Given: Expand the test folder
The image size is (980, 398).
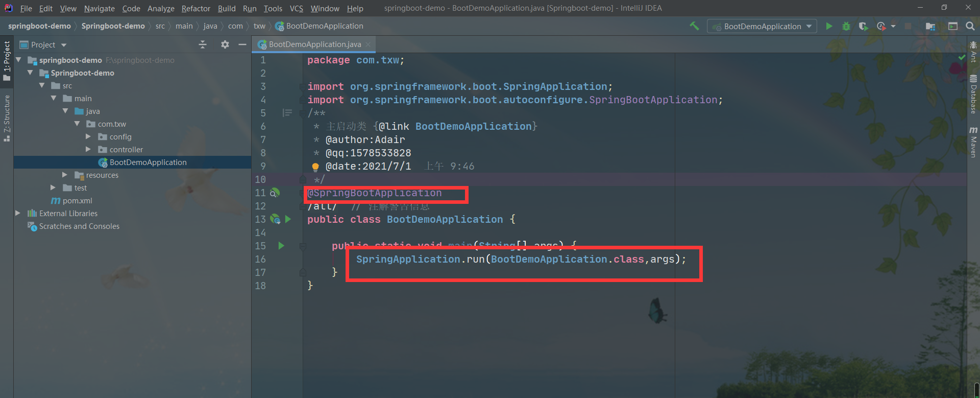Looking at the screenshot, I should click(x=53, y=188).
